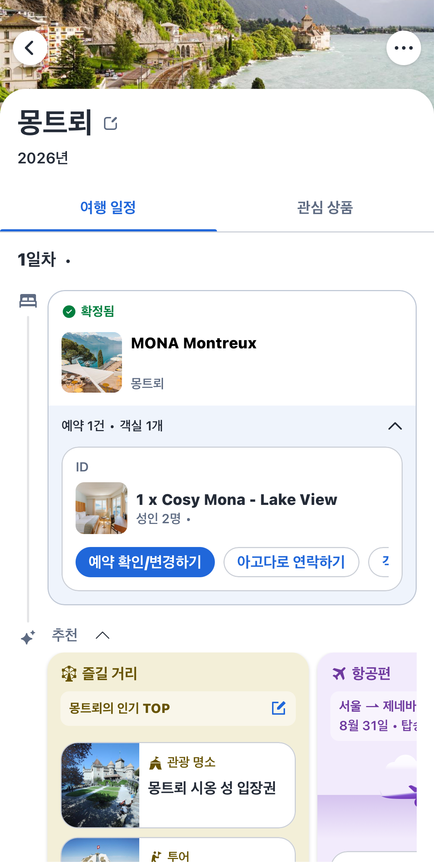434x868 pixels.
Task: Tap the airplane icon in 항공편 card
Action: 339,673
